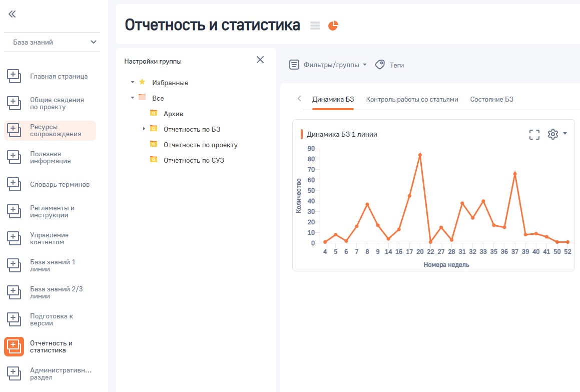Open the chart settings gear icon
580x392 pixels.
click(x=553, y=134)
